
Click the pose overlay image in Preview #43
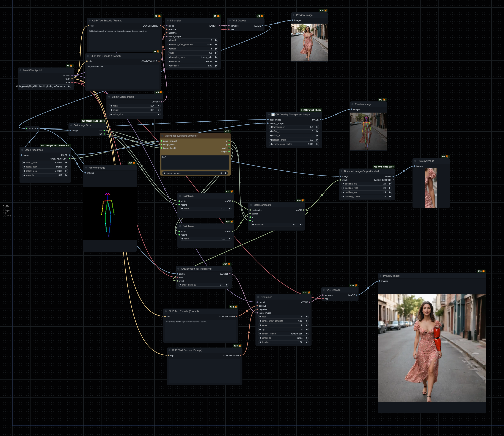coord(368,131)
